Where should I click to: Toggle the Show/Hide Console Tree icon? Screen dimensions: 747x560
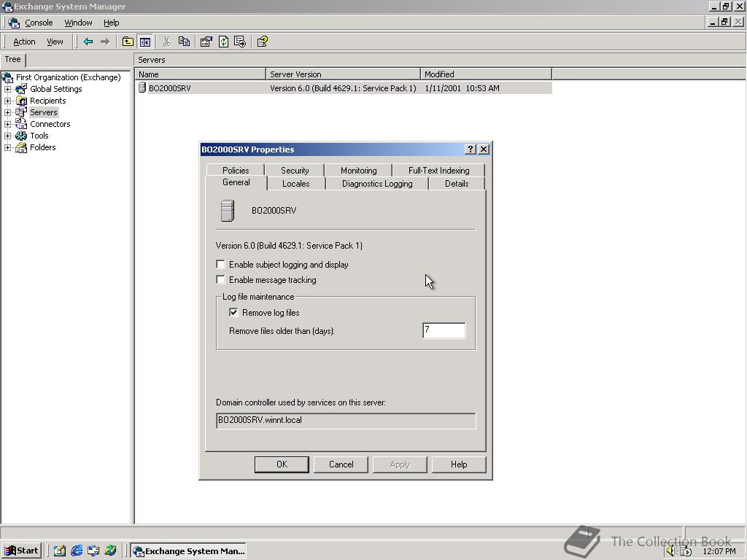pos(145,42)
